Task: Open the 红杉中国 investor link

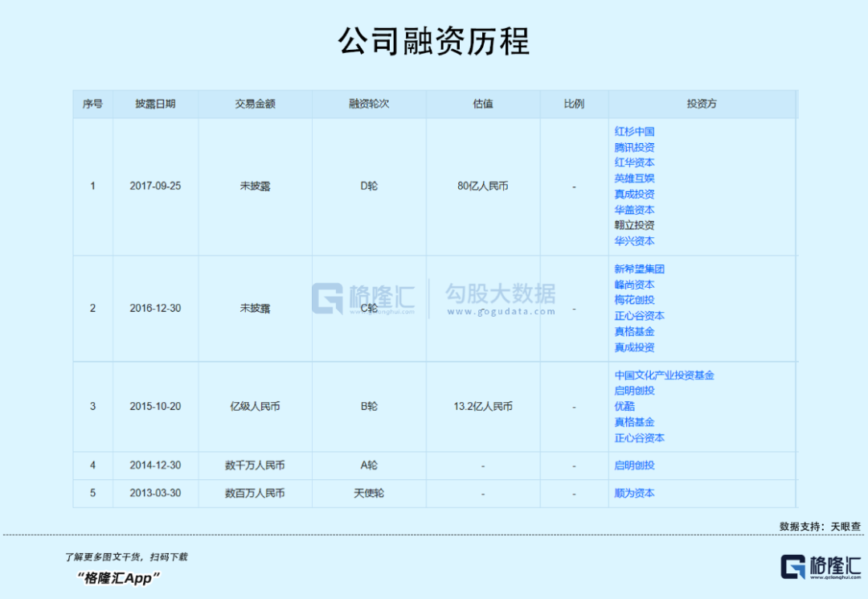Action: [x=634, y=132]
